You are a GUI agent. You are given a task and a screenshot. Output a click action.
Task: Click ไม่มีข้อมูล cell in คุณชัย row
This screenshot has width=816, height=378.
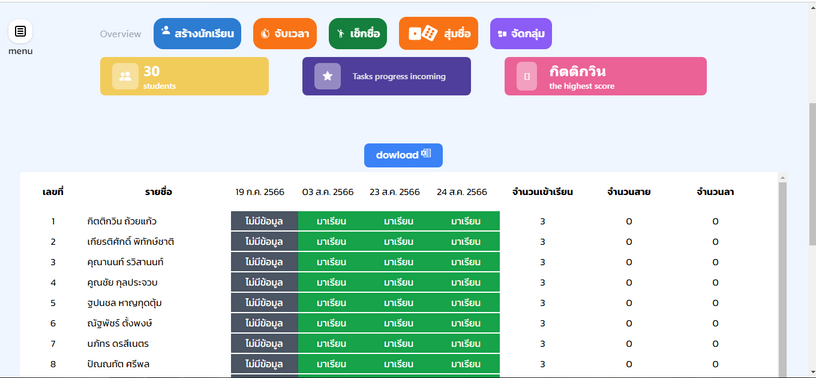(x=264, y=283)
